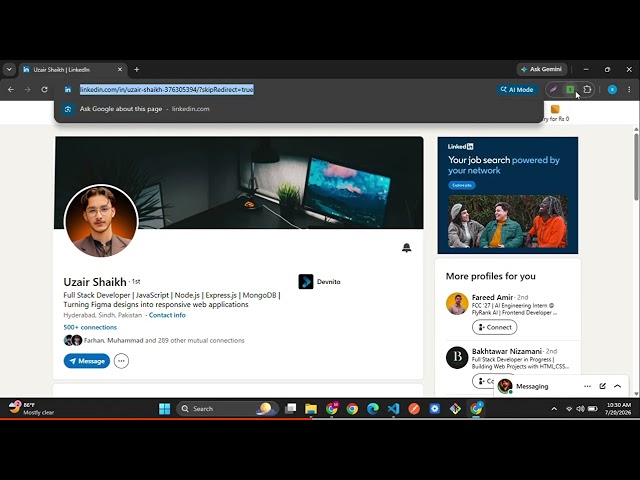Open the clock showing 10:30 AM

(618, 409)
